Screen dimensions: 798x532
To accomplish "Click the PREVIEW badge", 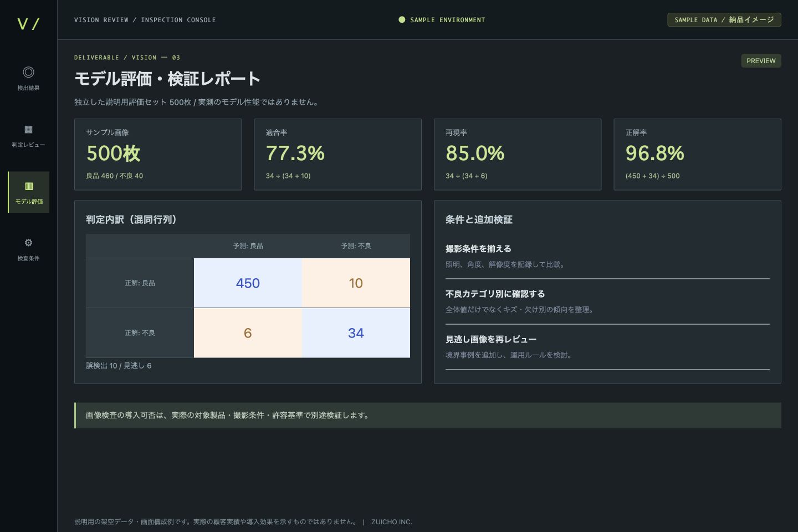I will pos(761,61).
